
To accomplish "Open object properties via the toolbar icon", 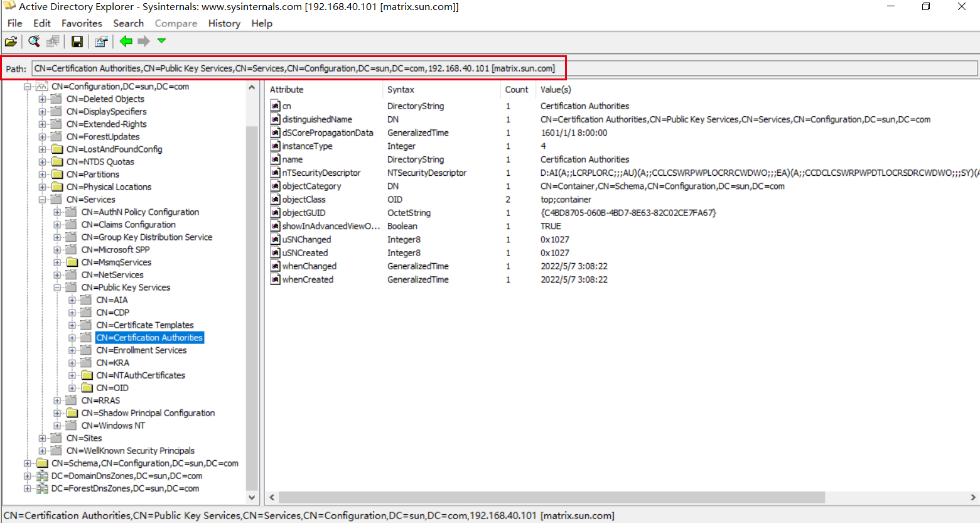I will [101, 41].
